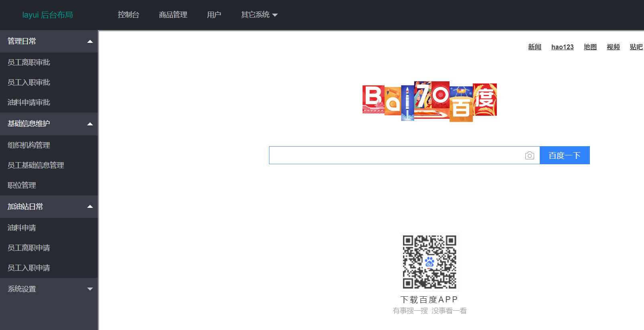This screenshot has width=644, height=330.
Task: Collapse the 加油站日常 sidebar section
Action: coord(49,207)
